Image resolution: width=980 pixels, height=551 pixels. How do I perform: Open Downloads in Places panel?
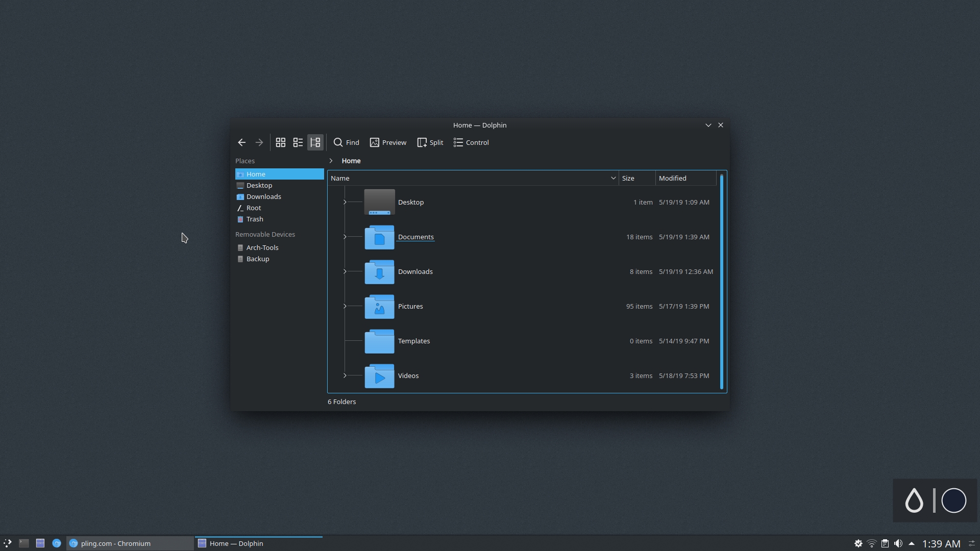pyautogui.click(x=279, y=196)
